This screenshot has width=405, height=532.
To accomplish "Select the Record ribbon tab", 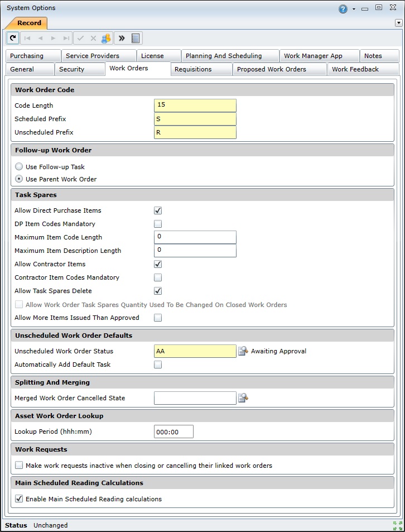I will point(29,23).
